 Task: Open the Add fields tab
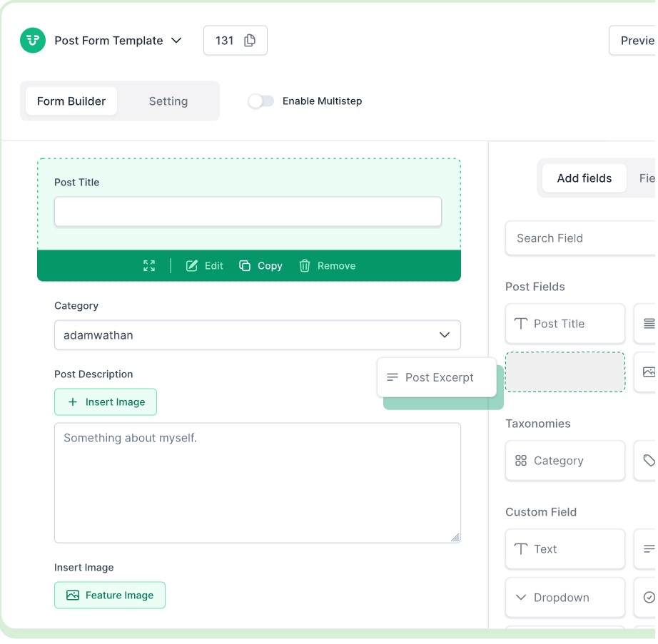[x=584, y=178]
